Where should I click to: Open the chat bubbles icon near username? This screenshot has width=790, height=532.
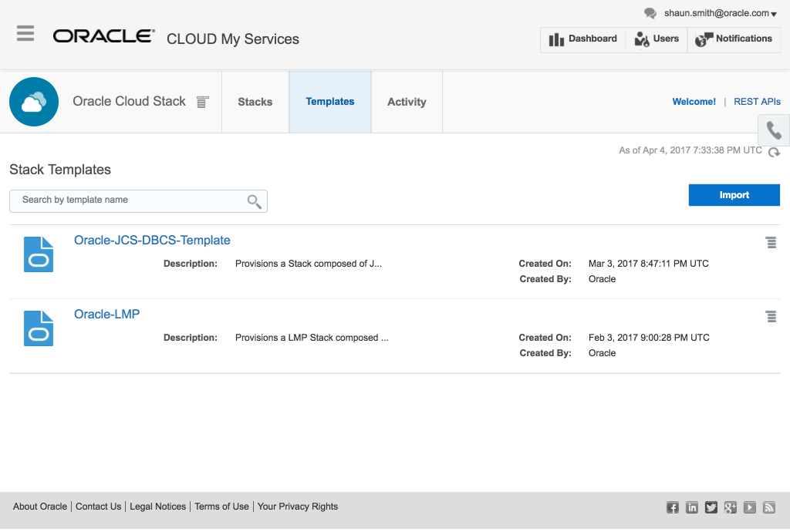pyautogui.click(x=650, y=13)
